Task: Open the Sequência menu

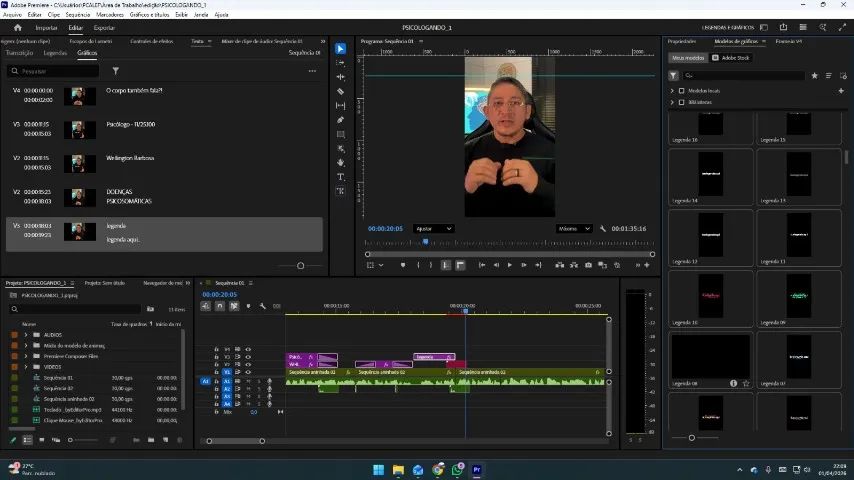Action: 77,15
